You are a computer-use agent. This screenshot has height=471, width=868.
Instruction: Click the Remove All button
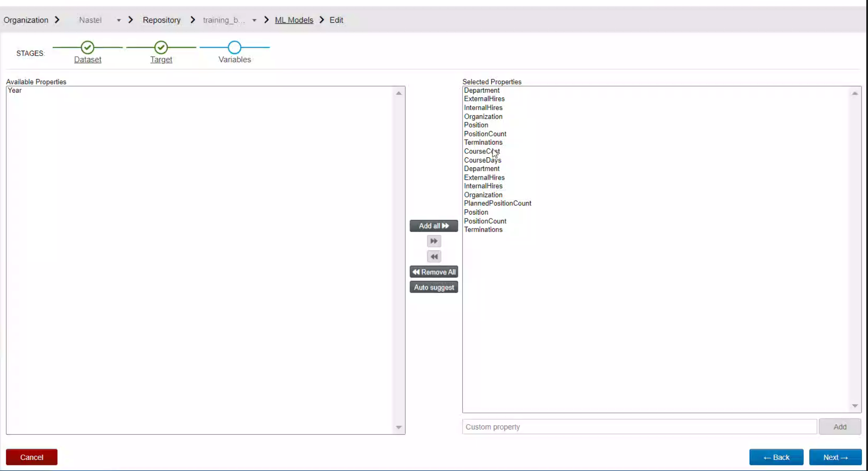(x=433, y=271)
